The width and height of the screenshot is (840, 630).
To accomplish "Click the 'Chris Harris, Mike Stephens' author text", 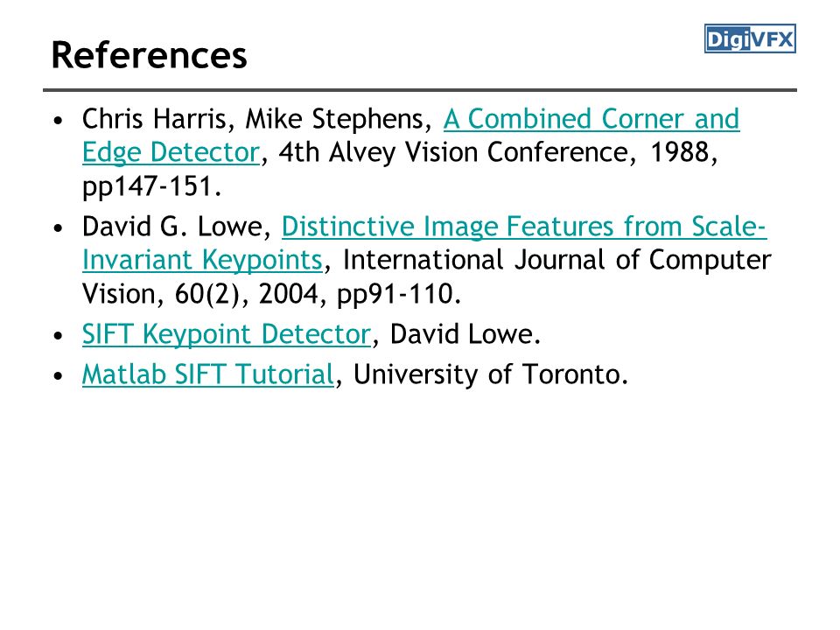I will coord(256,119).
